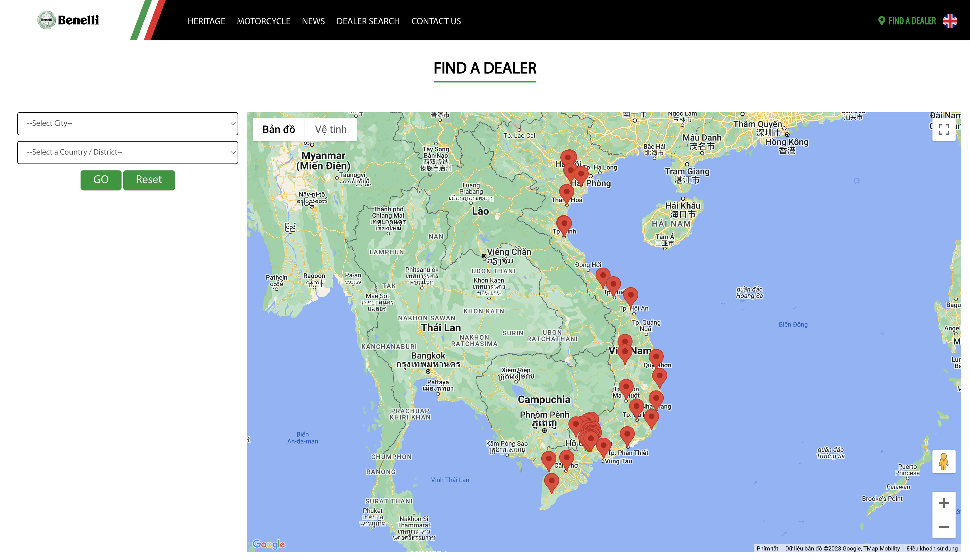Open the MOTORCYCLE menu
Screen dimensions: 970x560
tap(263, 21)
